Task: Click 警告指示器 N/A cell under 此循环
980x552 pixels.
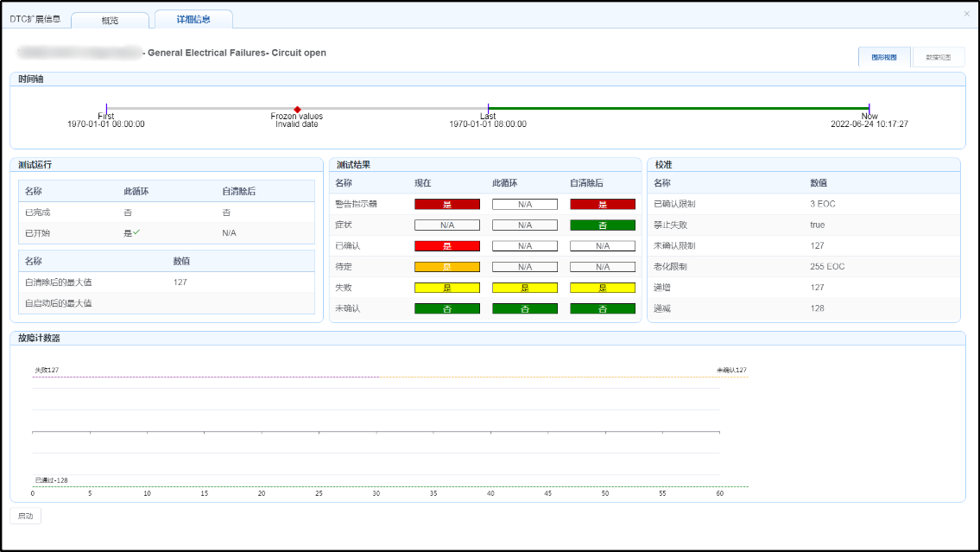Action: (x=525, y=204)
